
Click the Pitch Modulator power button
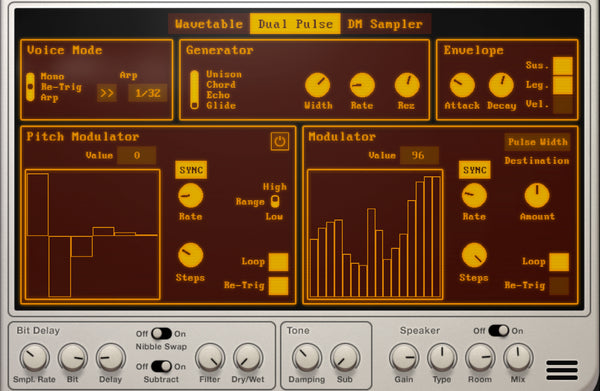coord(280,142)
